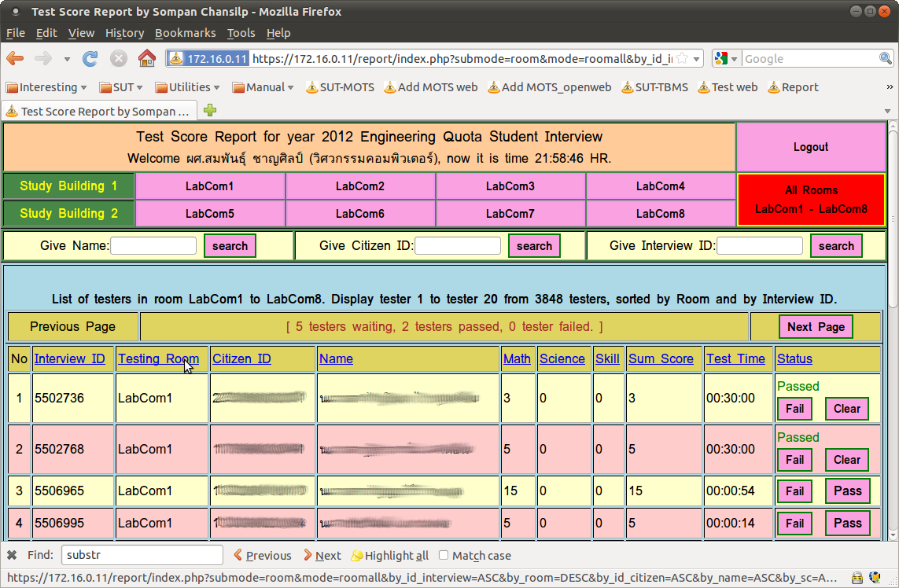
Task: Click Pass for interview 5506995
Action: click(847, 523)
